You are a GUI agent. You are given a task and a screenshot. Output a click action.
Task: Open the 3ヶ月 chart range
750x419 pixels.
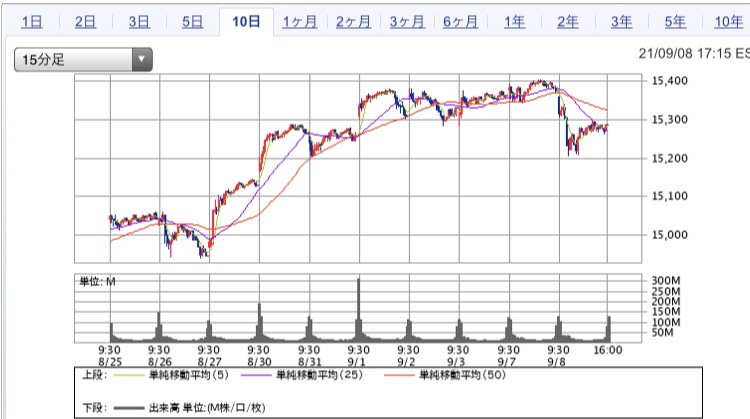[x=407, y=22]
